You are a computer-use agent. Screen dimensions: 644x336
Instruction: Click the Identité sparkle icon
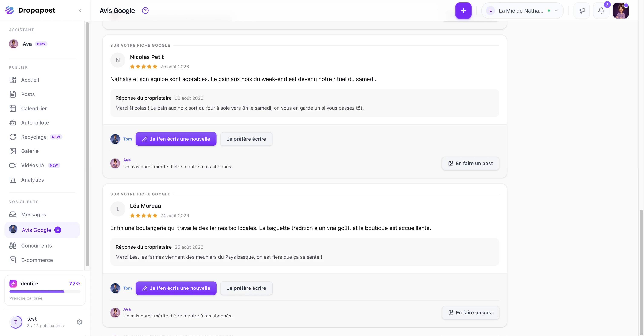click(x=13, y=283)
